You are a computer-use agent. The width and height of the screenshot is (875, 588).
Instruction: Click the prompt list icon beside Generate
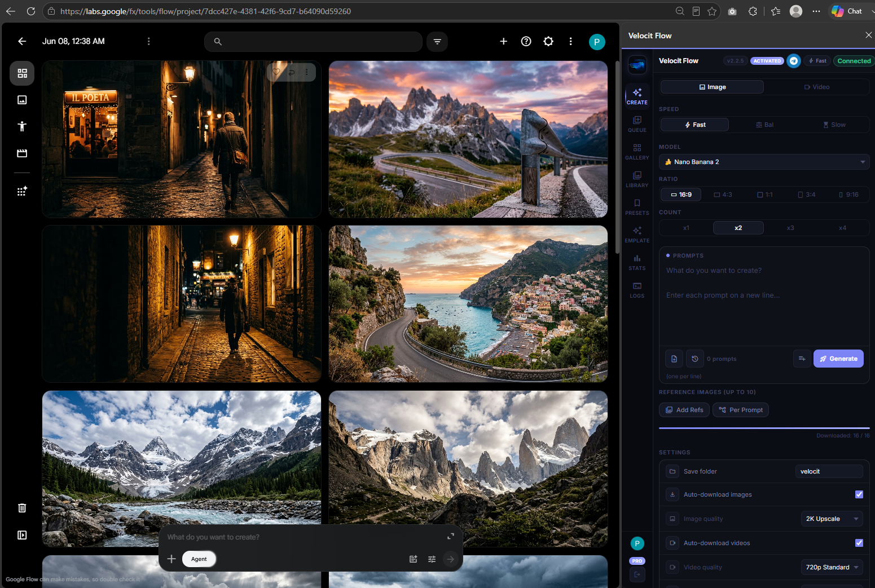coord(802,359)
